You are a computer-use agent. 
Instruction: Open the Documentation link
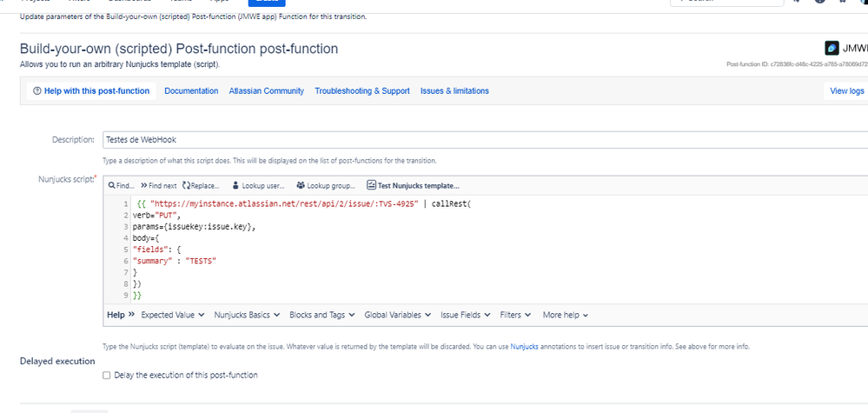pos(191,90)
